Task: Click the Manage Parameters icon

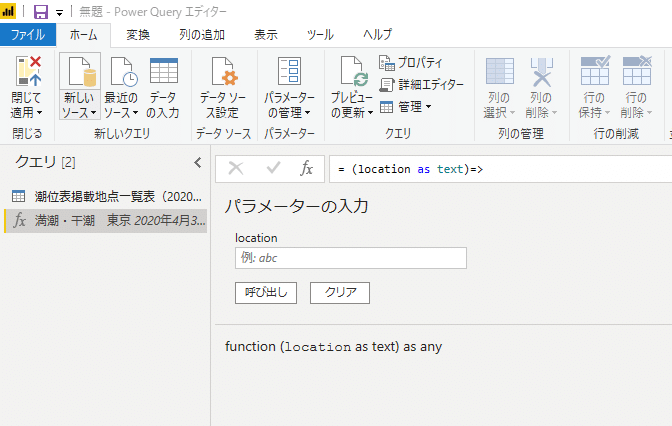Action: point(289,73)
